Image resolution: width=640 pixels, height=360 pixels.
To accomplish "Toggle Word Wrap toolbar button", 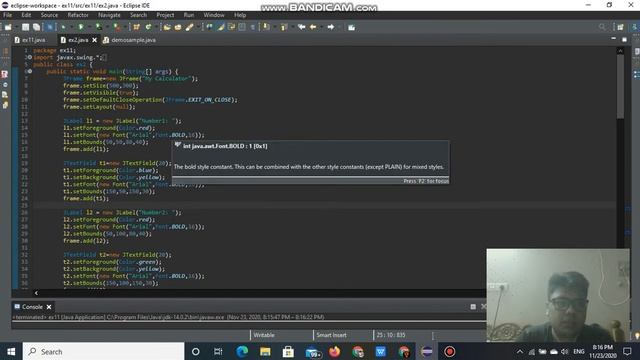I will click(231, 27).
